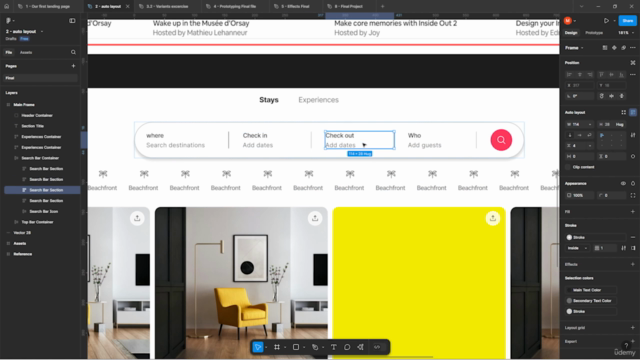This screenshot has width=640, height=360.
Task: Open width W field dropdown arrow
Action: [589, 124]
